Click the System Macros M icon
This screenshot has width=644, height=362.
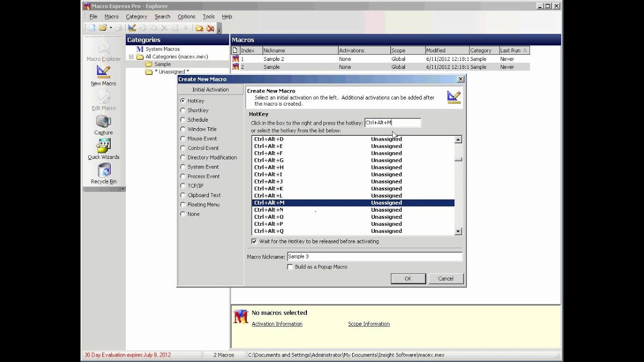point(140,49)
